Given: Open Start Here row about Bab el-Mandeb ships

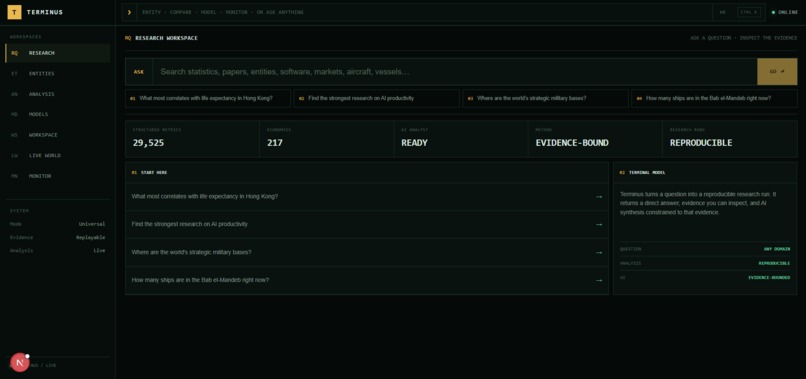Looking at the screenshot, I should 367,280.
